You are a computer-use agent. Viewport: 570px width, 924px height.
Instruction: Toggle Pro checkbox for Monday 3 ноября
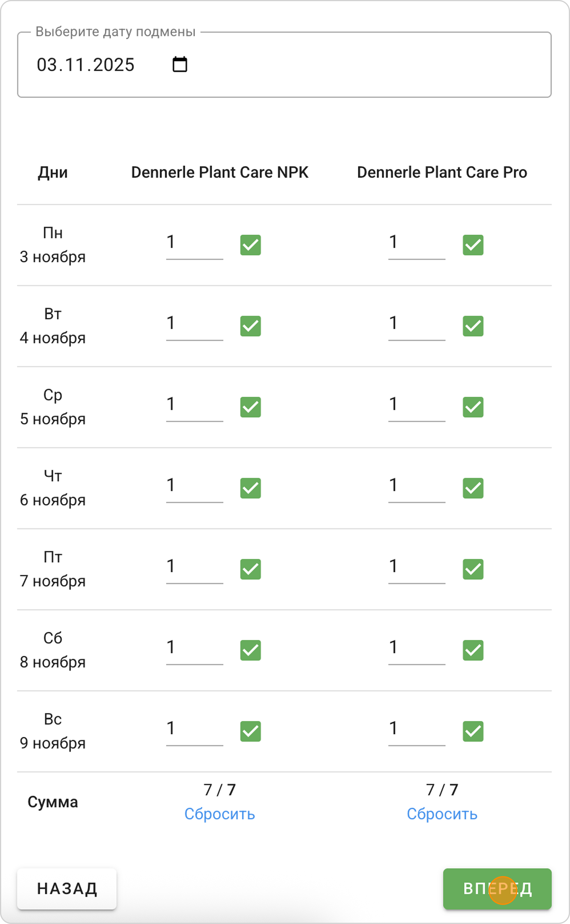click(473, 245)
